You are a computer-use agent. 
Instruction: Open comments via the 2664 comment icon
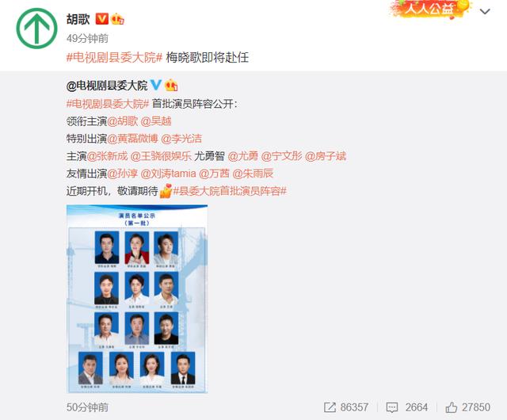(x=392, y=407)
